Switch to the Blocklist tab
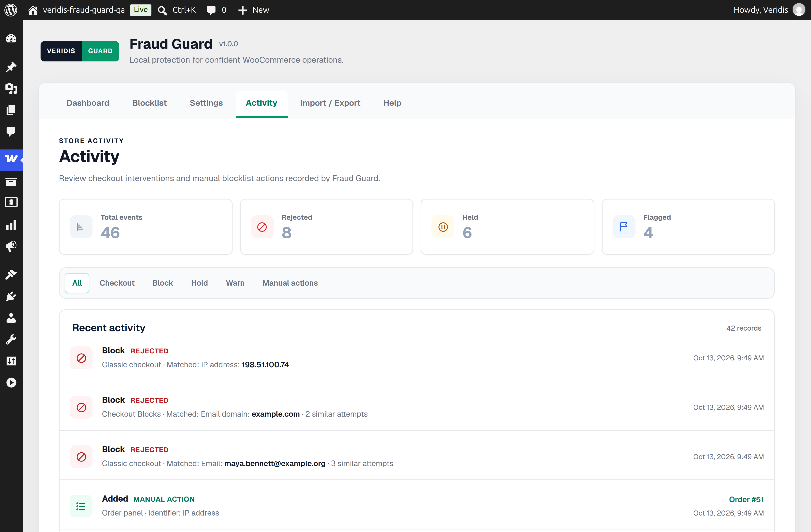 (x=150, y=103)
